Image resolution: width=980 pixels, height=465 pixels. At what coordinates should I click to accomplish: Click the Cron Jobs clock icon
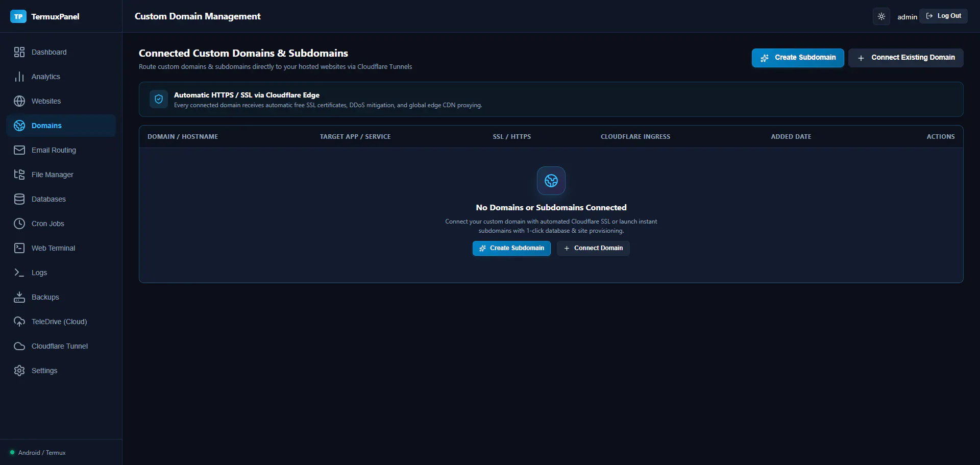click(19, 224)
